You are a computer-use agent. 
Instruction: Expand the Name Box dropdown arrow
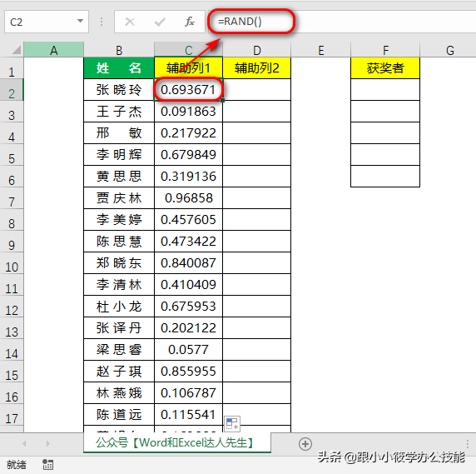click(x=80, y=21)
